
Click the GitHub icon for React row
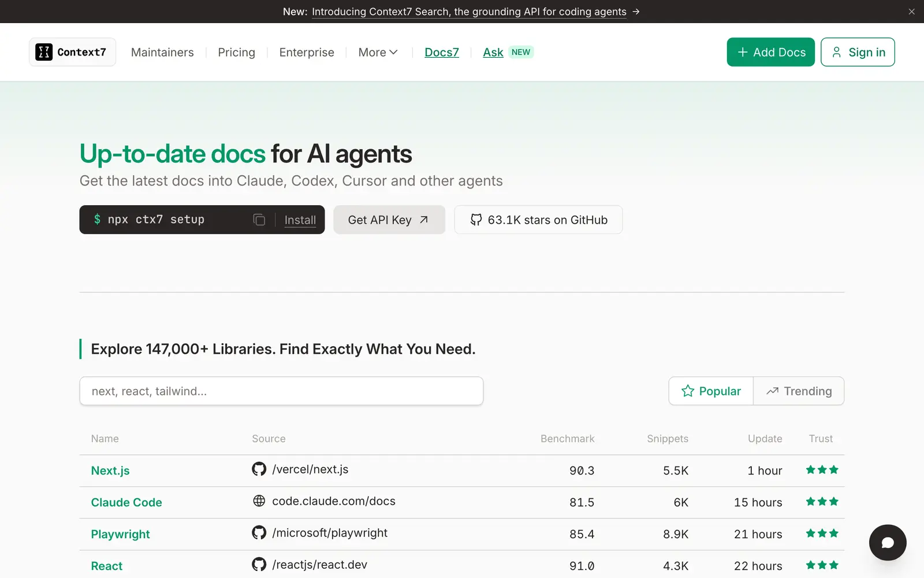[x=259, y=564]
